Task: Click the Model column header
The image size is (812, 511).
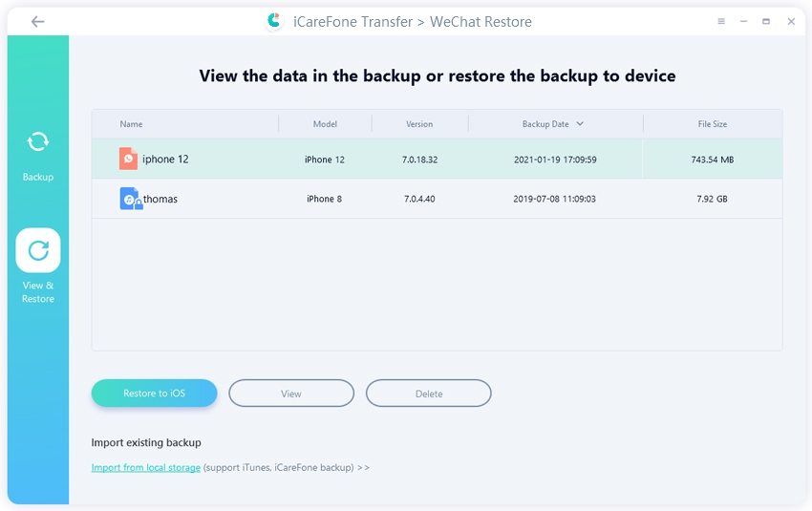Action: click(325, 124)
